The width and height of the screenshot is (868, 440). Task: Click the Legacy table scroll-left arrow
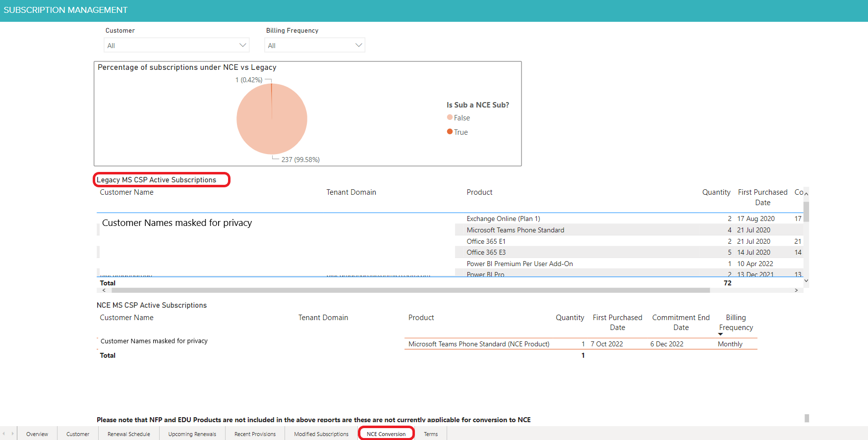[104, 290]
